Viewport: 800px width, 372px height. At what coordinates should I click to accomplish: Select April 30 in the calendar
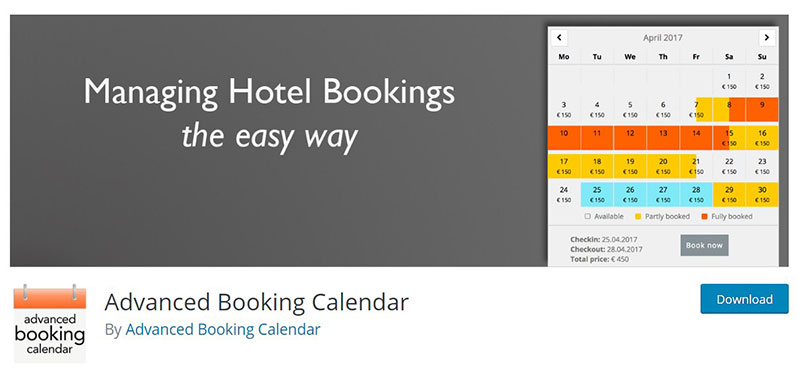point(762,194)
